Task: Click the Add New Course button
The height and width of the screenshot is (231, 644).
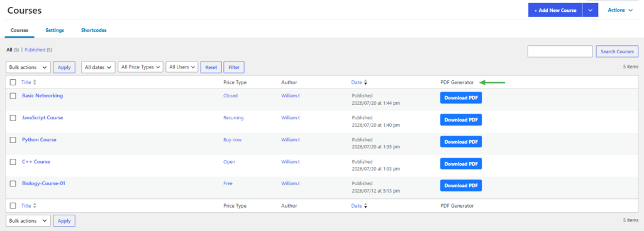Action: point(555,10)
